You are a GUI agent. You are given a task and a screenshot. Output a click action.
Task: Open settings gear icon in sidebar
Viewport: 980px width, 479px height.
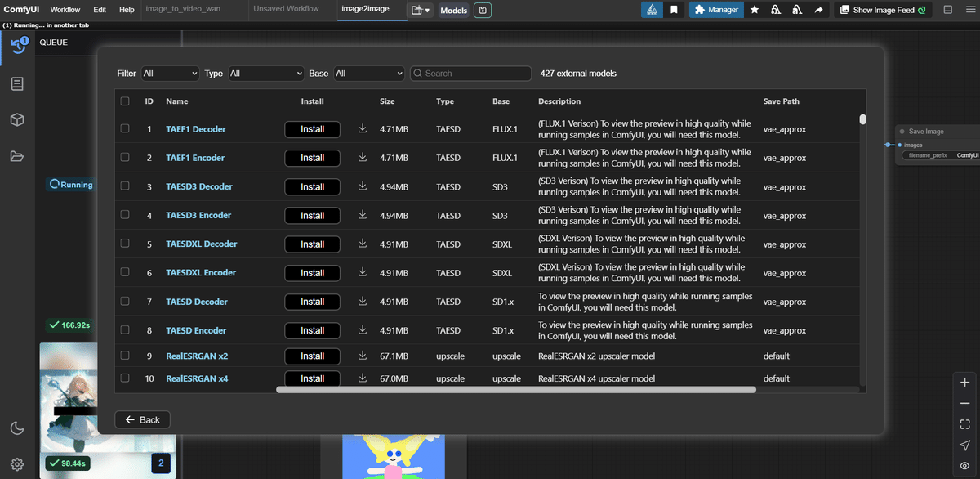pos(17,464)
